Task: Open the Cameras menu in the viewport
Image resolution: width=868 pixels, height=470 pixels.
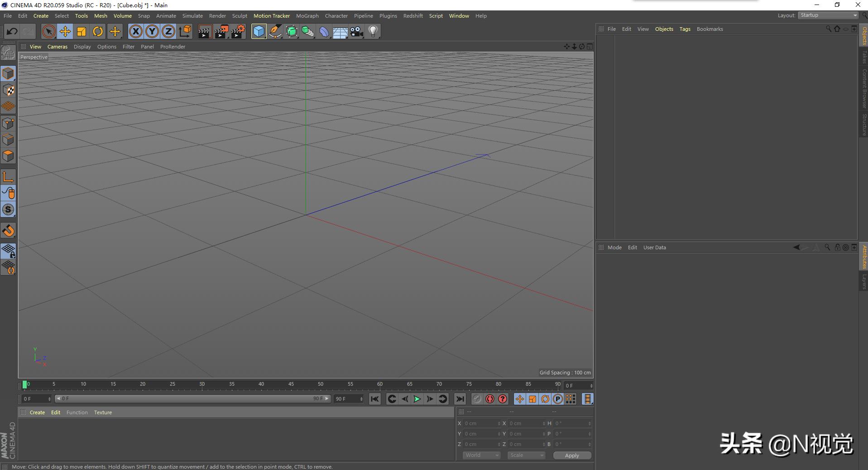Action: tap(57, 47)
